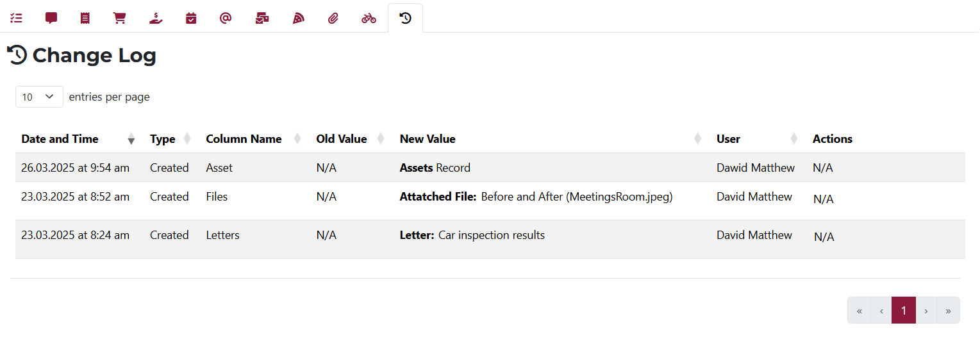Sort by the User column header
The image size is (980, 337).
(x=728, y=139)
